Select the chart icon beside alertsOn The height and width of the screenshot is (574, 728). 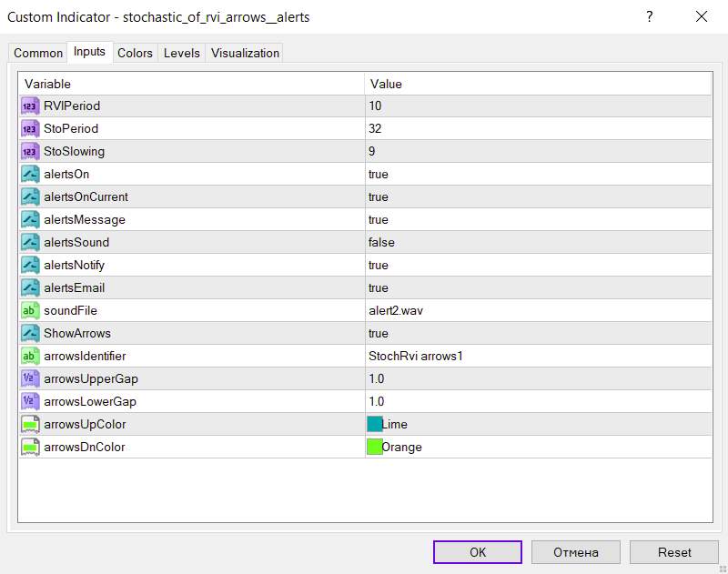(x=28, y=174)
